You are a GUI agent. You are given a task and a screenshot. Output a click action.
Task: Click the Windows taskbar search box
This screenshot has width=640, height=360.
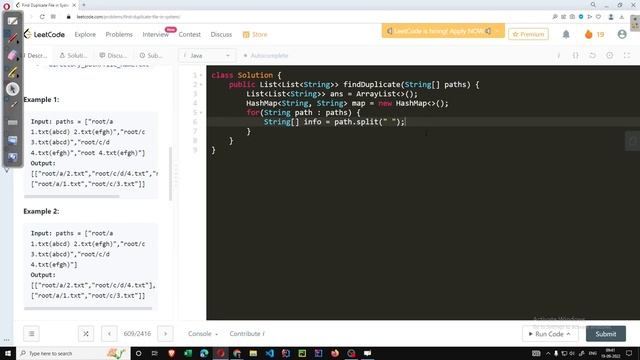73,353
